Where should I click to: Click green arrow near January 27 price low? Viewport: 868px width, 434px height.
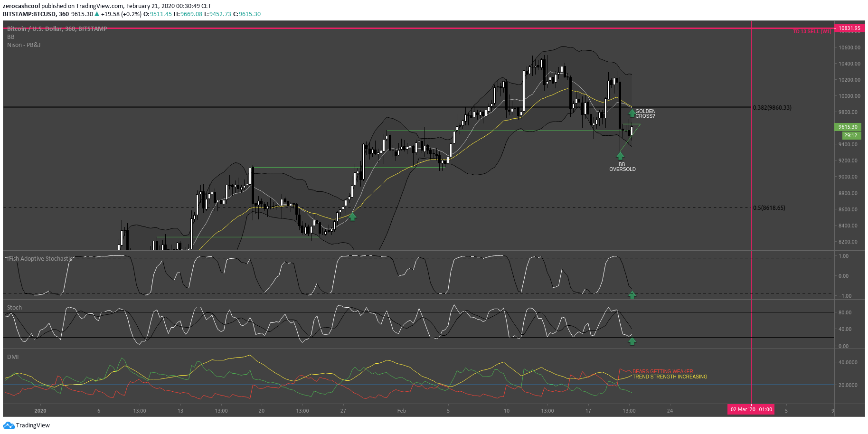[352, 217]
